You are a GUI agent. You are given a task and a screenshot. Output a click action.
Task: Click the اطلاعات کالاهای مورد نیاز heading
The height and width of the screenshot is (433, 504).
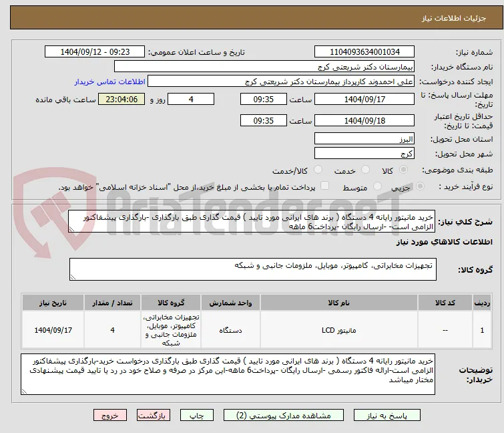(444, 242)
